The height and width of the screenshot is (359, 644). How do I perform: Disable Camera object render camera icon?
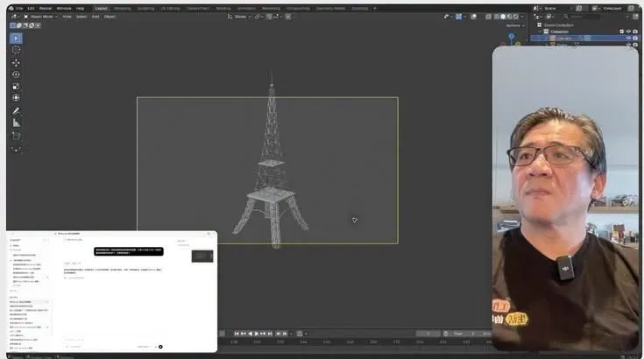[x=635, y=39]
